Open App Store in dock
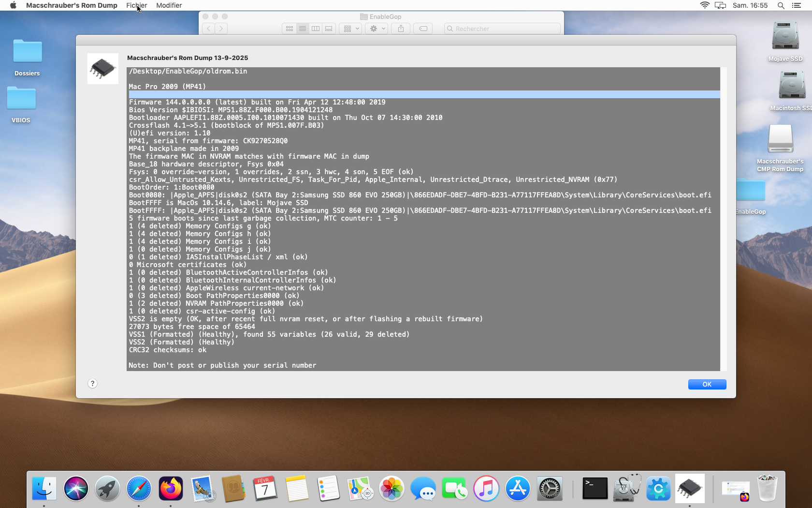The image size is (812, 508). click(x=518, y=488)
